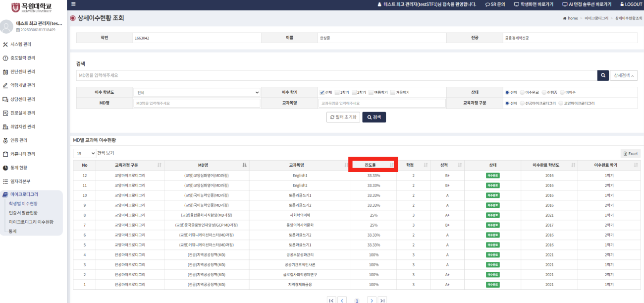
Task: Collapse the 상세검색 advanced search panel
Action: pos(623,75)
